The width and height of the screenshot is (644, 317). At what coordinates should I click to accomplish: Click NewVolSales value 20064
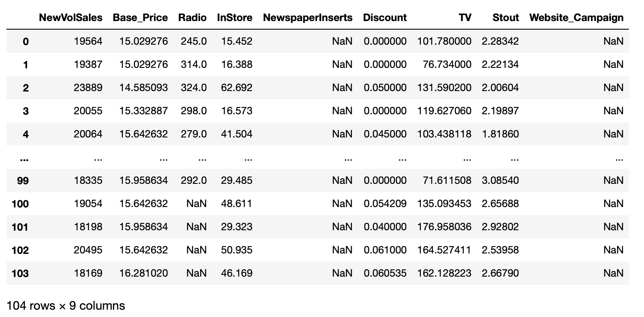coord(88,134)
